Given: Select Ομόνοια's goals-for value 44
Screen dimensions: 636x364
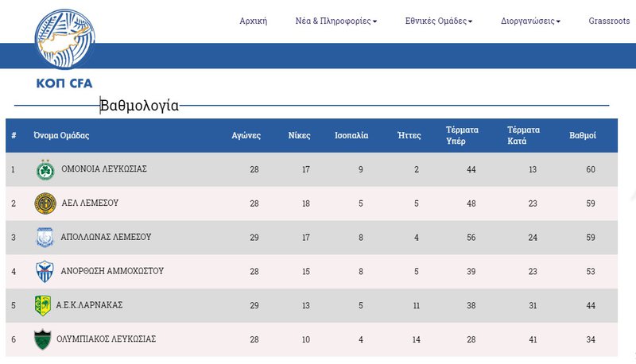Looking at the screenshot, I should pyautogui.click(x=471, y=170).
